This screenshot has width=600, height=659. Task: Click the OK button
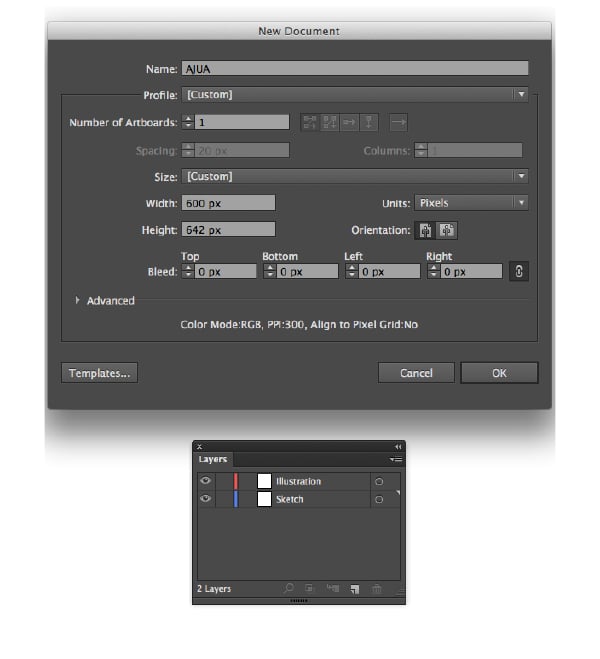click(499, 373)
